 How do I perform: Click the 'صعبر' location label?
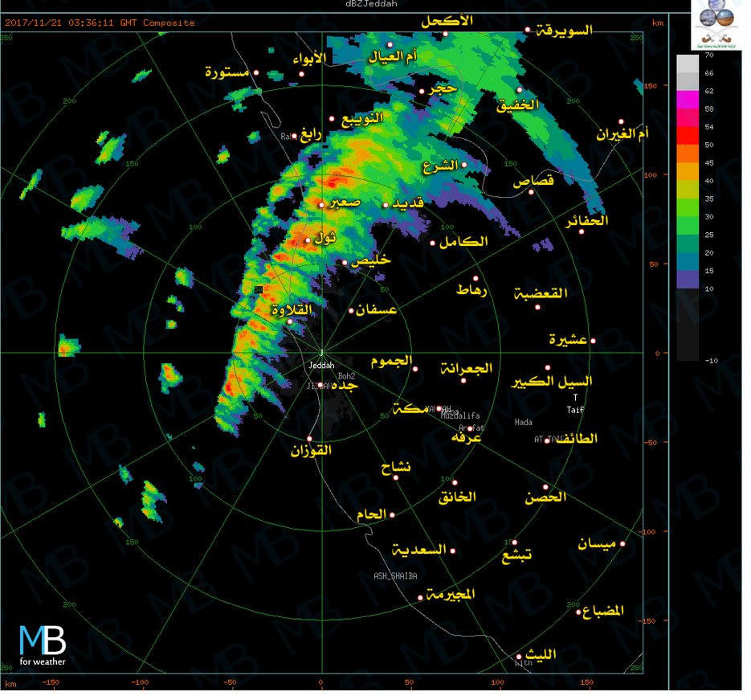click(x=345, y=203)
